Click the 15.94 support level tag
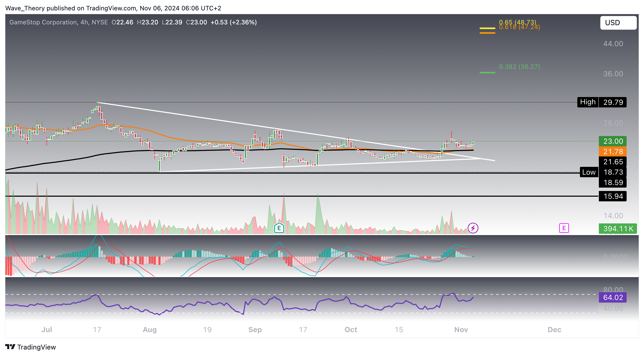This screenshot has height=356, width=644. [613, 196]
